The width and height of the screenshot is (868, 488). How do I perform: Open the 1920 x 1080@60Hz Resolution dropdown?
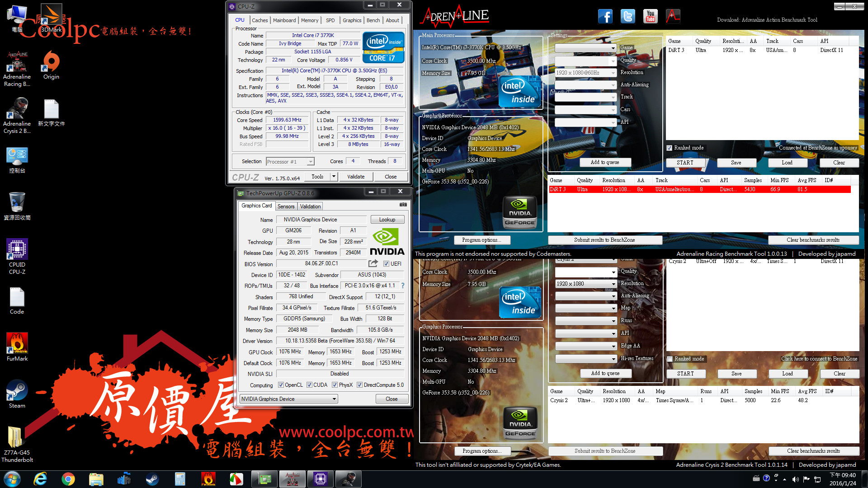click(x=585, y=73)
